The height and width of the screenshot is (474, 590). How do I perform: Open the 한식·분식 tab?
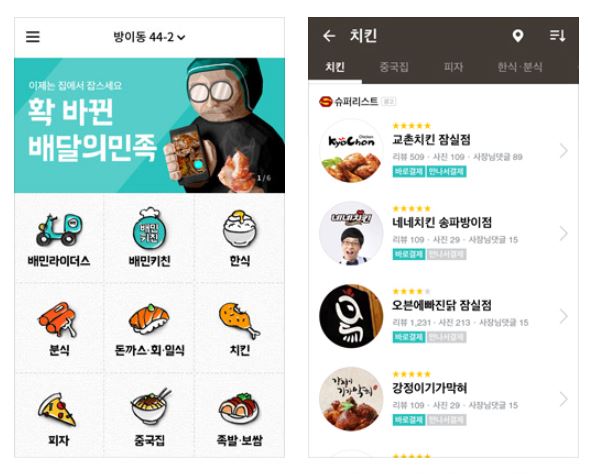[x=520, y=67]
